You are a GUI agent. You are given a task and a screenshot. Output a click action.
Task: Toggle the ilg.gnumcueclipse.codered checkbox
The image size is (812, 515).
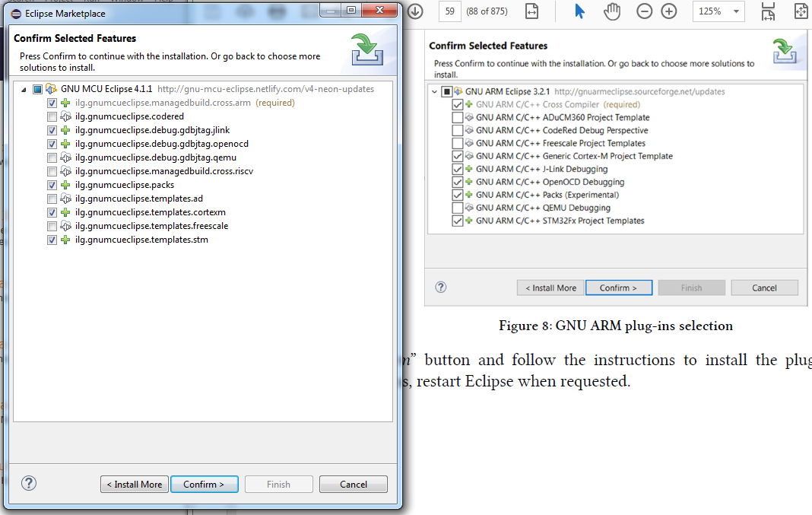click(x=52, y=116)
